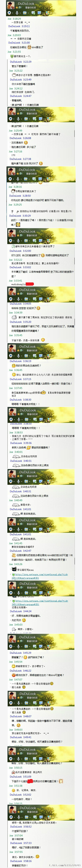Click the DuDuLook name title in the topmost header
The image size is (82, 868).
pos(26,4)
